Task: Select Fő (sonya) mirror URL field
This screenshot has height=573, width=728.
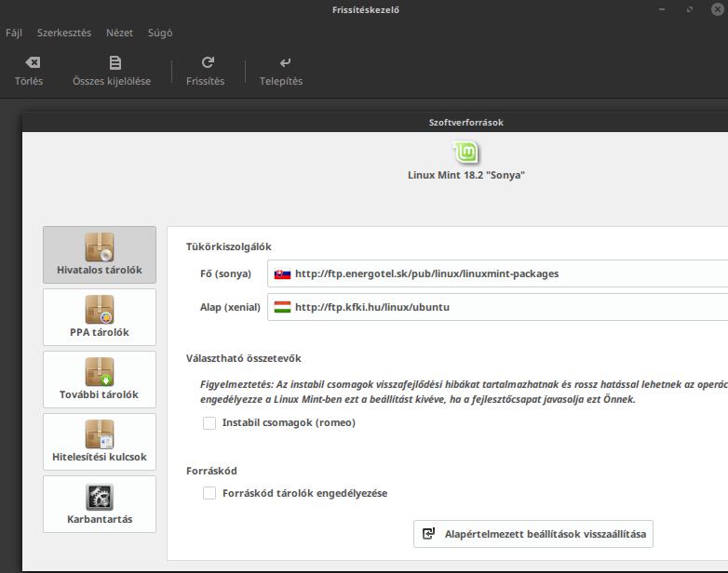Action: coord(498,273)
